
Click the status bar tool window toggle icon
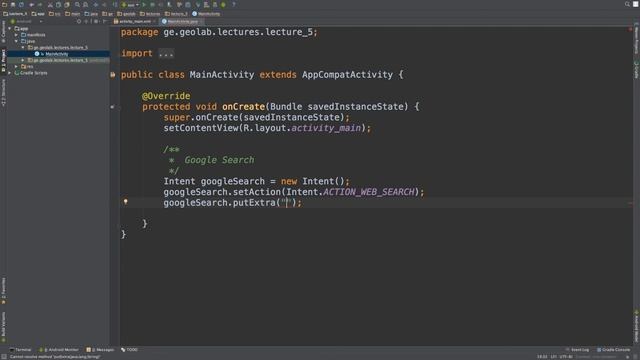click(4, 357)
